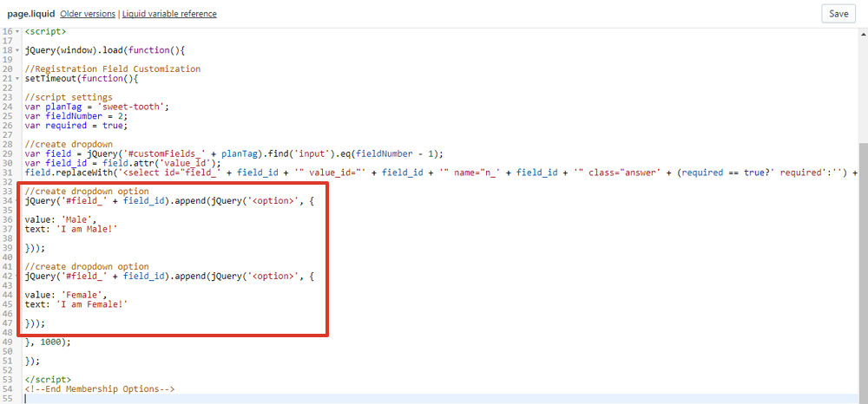The image size is (868, 404).
Task: Open the Liquid variable reference link
Action: click(x=169, y=14)
